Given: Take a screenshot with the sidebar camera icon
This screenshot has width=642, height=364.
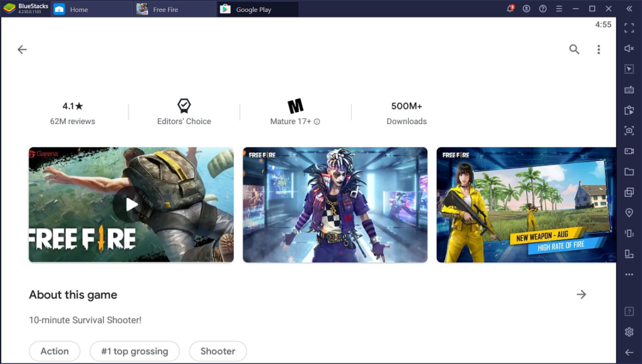Looking at the screenshot, I should [x=629, y=131].
